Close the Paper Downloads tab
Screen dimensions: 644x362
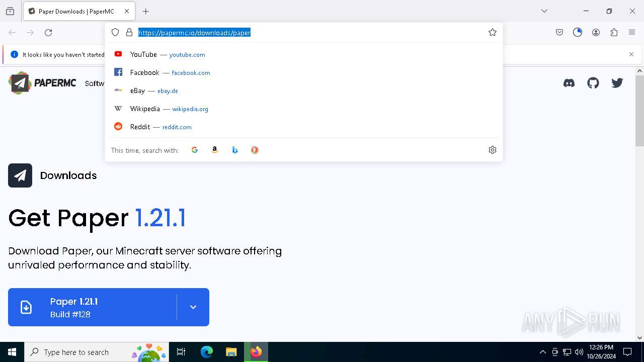[x=127, y=11]
